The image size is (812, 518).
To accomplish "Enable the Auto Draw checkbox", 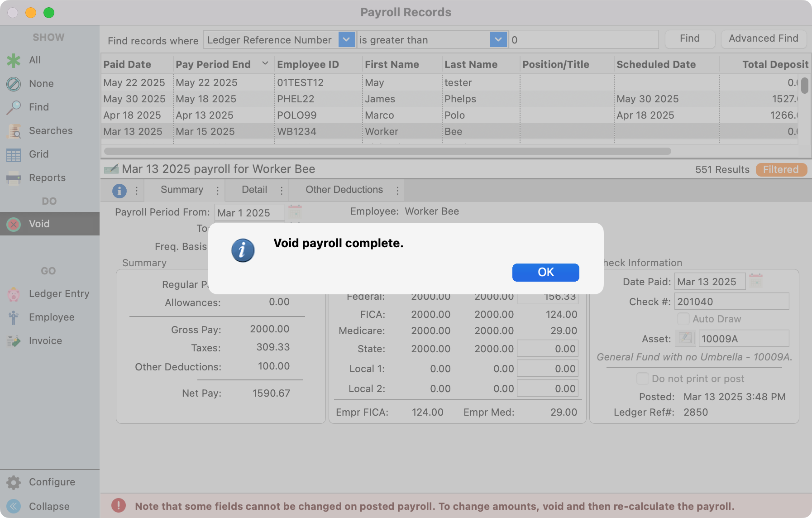I will click(683, 319).
